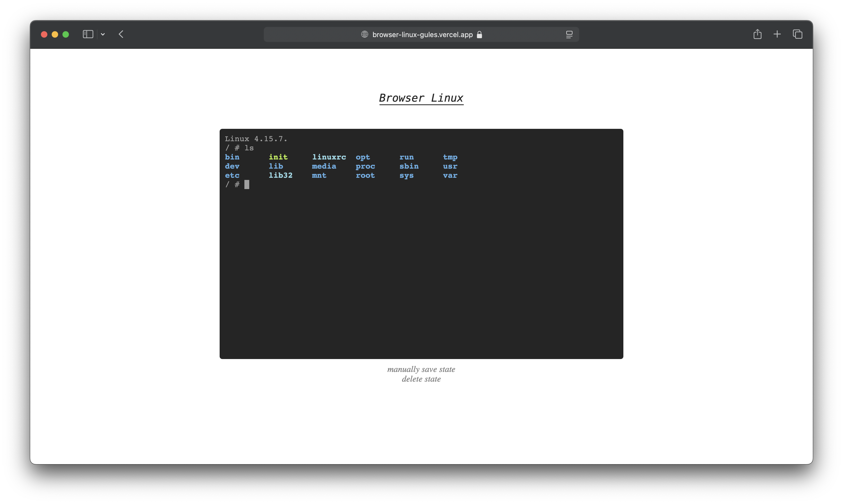Click the linuxrc entry in terminal output

329,157
